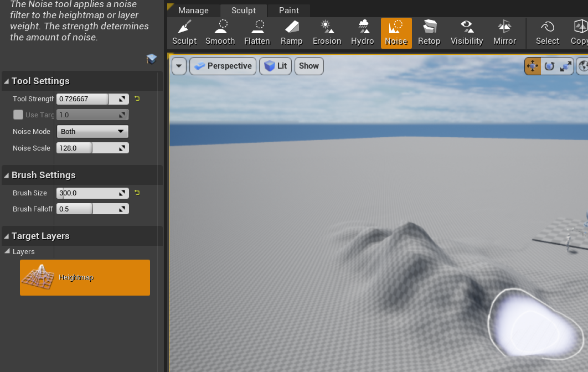Image resolution: width=588 pixels, height=372 pixels.
Task: Collapse the Layers subsection
Action: 7,251
